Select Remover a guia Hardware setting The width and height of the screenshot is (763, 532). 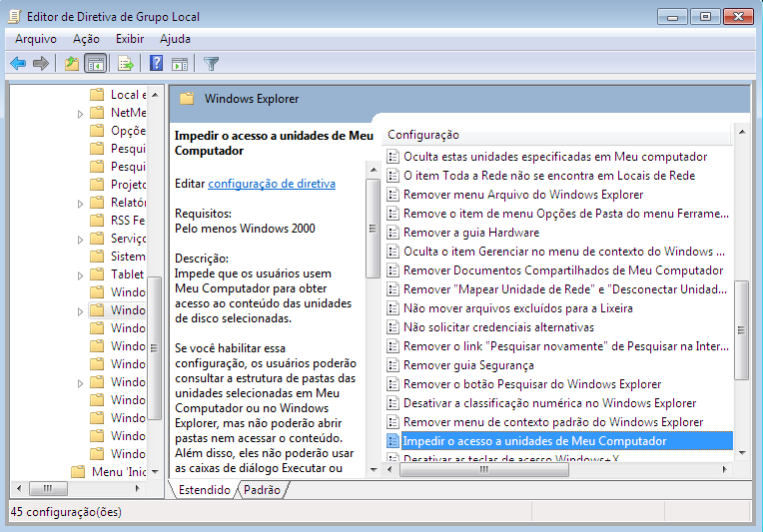[471, 233]
